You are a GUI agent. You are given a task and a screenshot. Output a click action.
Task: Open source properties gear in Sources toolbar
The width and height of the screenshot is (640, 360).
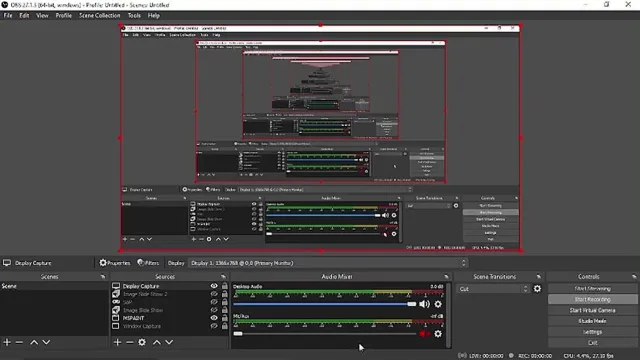click(x=142, y=342)
